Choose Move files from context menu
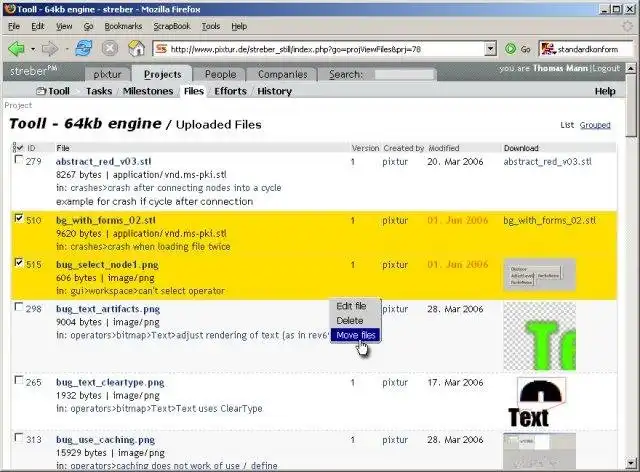This screenshot has width=640, height=472. click(x=356, y=335)
